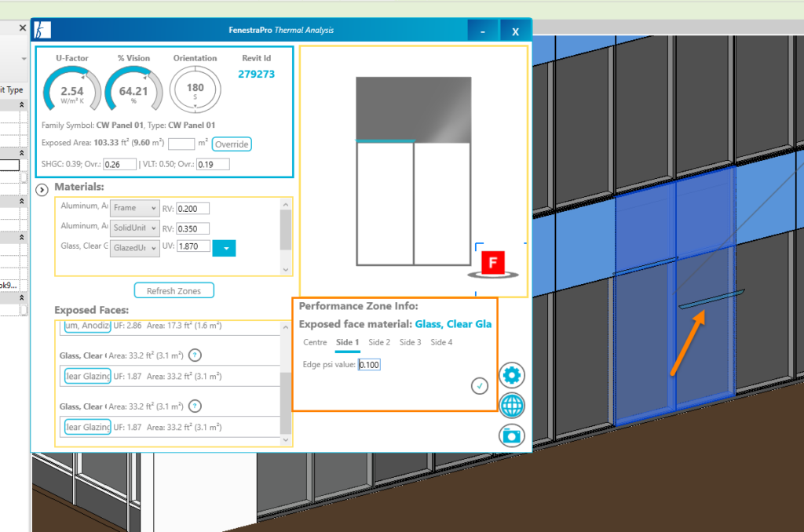Switch to the Side 2 tab
This screenshot has width=804, height=532.
tap(379, 342)
